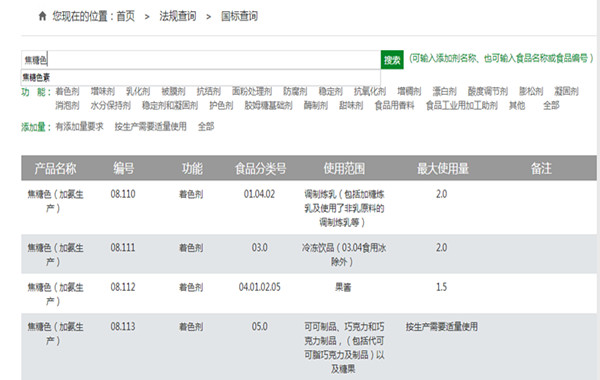The image size is (600, 380).
Task: Filter by 防腐剂 function
Action: pyautogui.click(x=295, y=91)
